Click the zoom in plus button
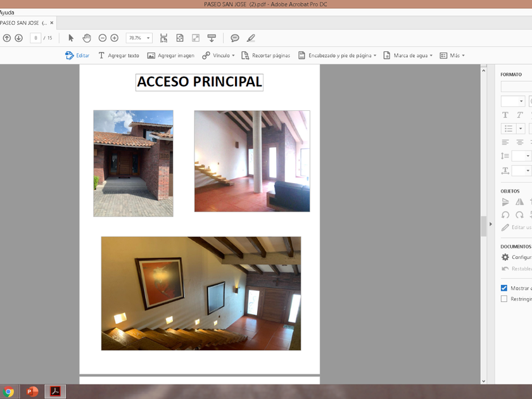 click(x=115, y=38)
